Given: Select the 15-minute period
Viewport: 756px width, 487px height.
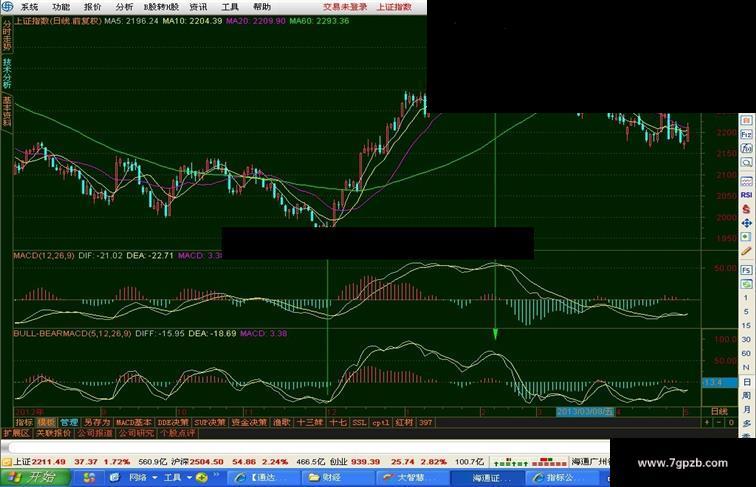Looking at the screenshot, I should 746,325.
